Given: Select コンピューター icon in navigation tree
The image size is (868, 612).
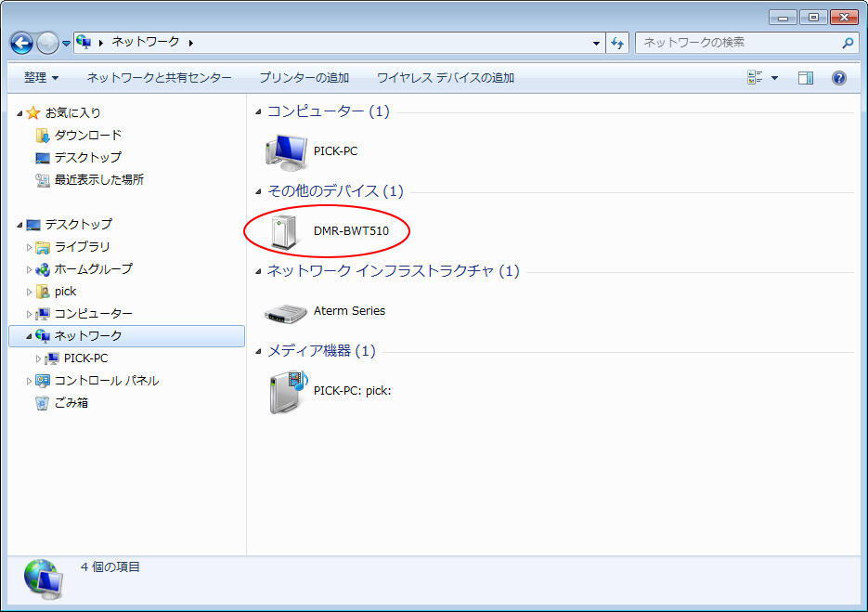Looking at the screenshot, I should [42, 314].
